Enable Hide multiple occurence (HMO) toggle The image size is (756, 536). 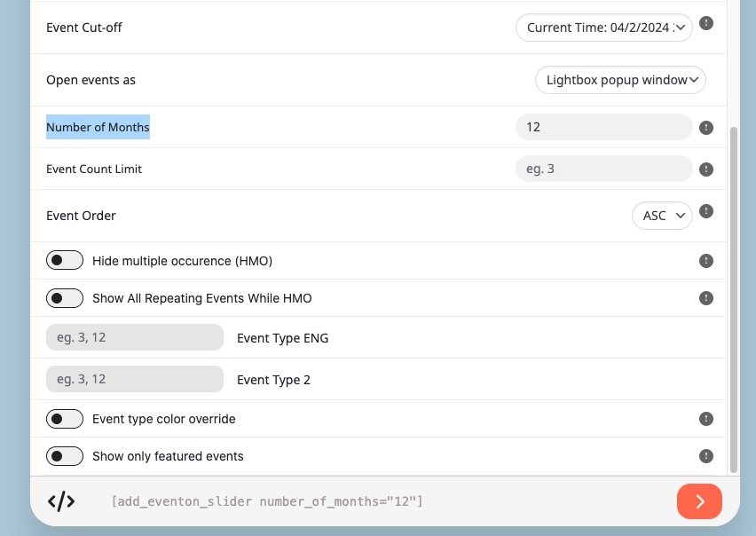coord(65,260)
